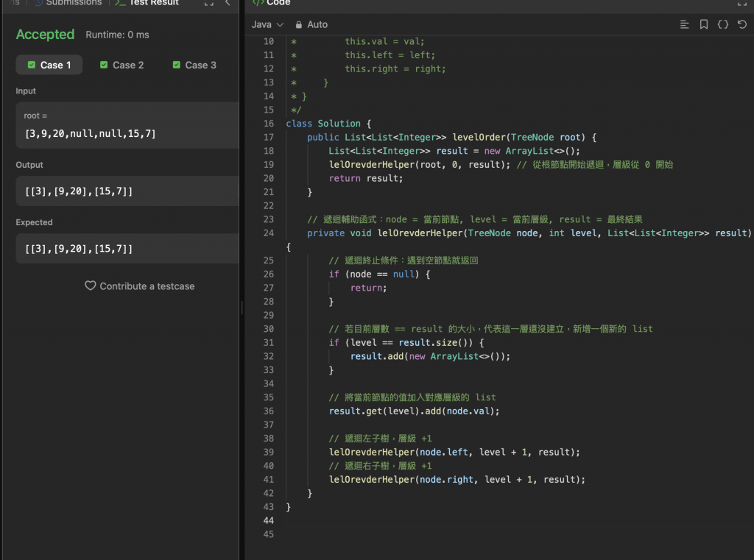Click on 'if (node == null) {' line
Screen dimensions: 754x560
pos(379,274)
